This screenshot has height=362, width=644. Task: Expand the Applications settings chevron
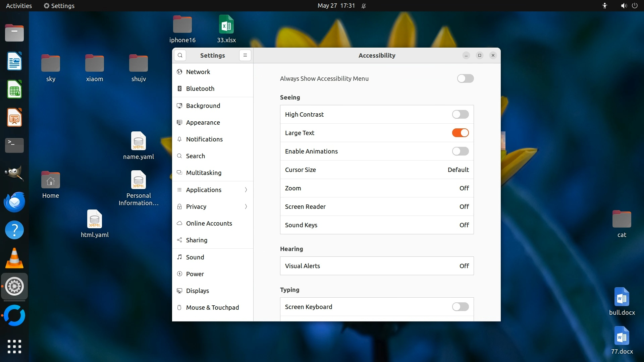click(x=246, y=190)
